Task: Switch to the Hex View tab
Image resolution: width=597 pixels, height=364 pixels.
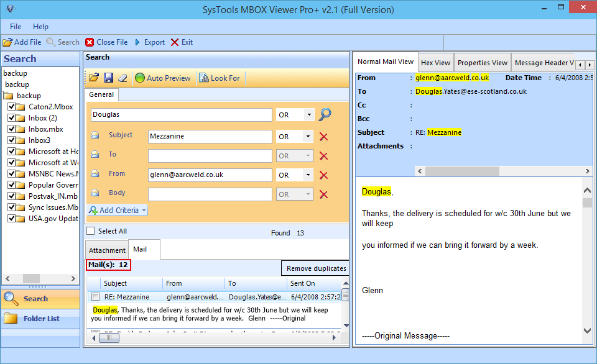Action: (x=435, y=63)
